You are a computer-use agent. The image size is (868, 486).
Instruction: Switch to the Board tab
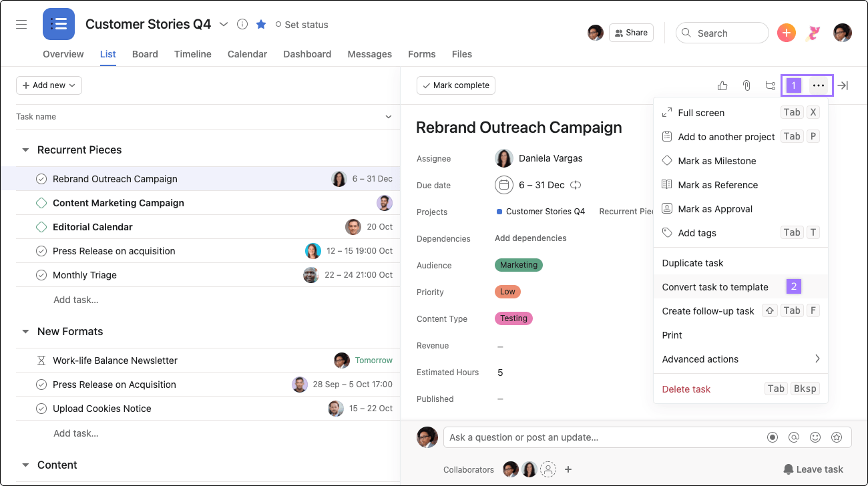(x=145, y=54)
